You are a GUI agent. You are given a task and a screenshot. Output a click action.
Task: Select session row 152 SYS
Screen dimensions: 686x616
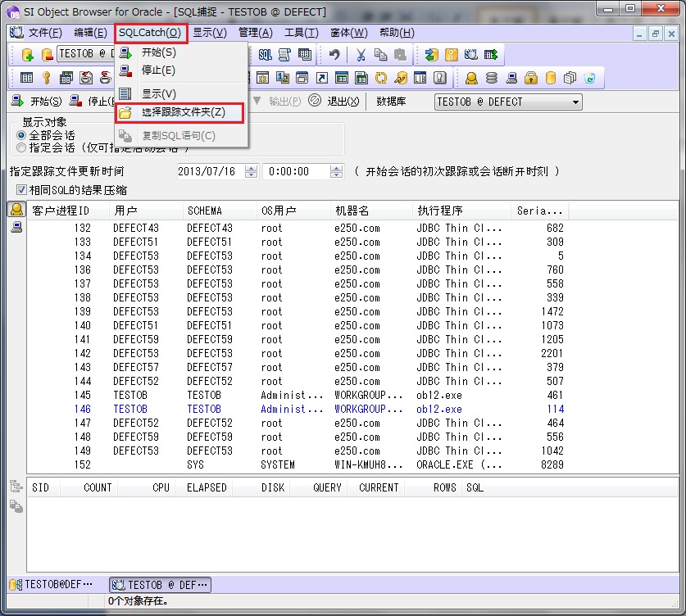298,464
